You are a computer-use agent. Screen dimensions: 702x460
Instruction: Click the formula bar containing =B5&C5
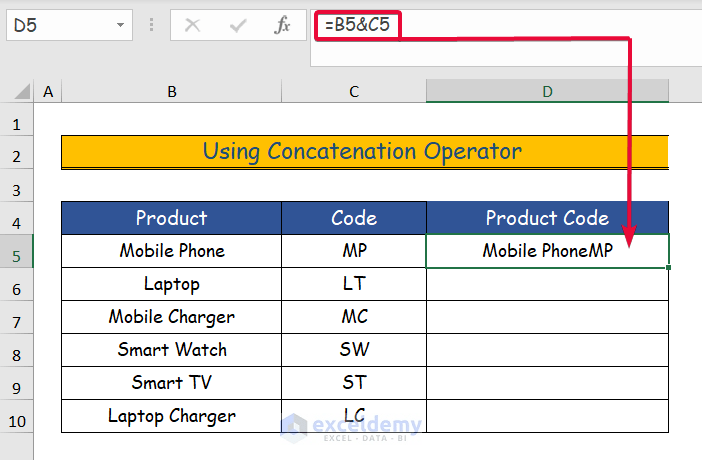pos(506,38)
